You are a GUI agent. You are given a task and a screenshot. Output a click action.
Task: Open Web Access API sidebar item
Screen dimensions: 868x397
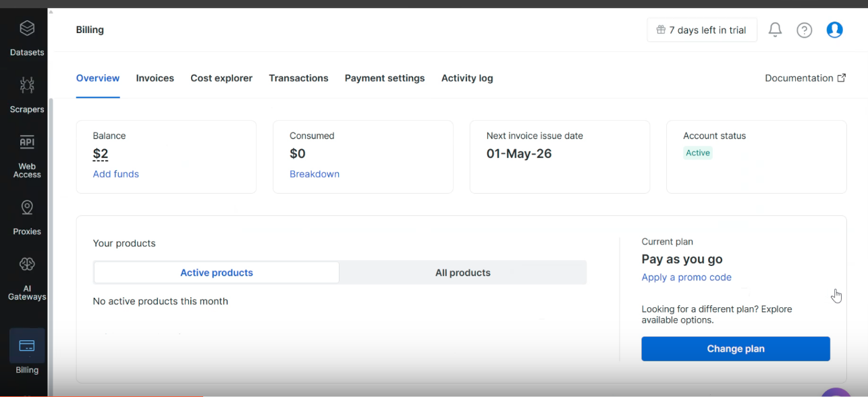click(x=27, y=156)
